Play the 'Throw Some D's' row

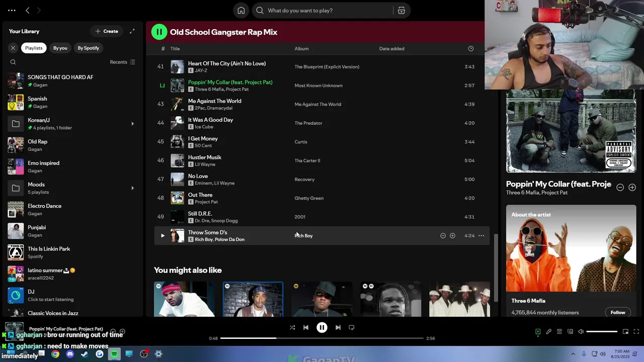[x=163, y=236]
